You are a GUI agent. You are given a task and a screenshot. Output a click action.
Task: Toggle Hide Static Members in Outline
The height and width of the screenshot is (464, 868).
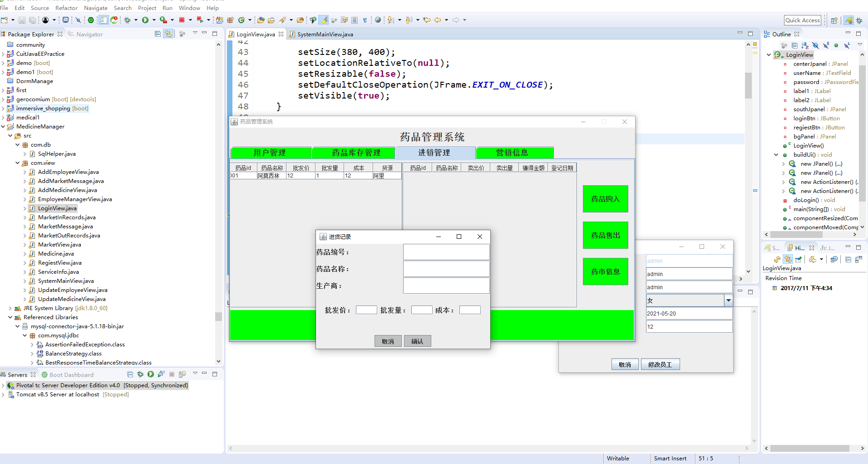[x=826, y=45]
